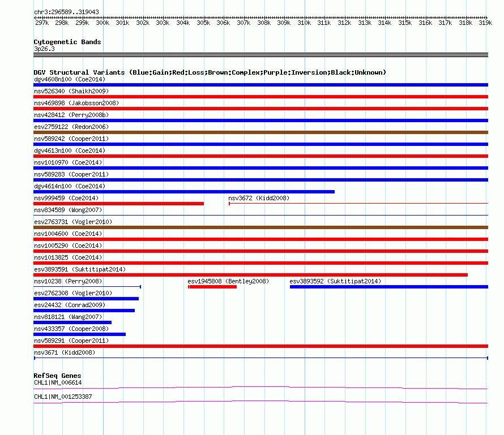Select the esv24432 (Conrad2009) label
Image resolution: width=504 pixels, height=435 pixels.
(x=70, y=305)
